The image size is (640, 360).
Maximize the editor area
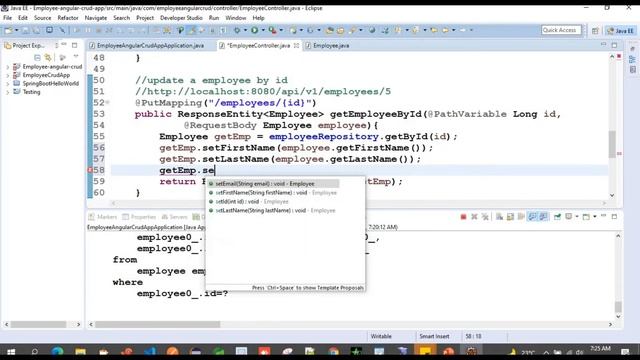coord(614,45)
